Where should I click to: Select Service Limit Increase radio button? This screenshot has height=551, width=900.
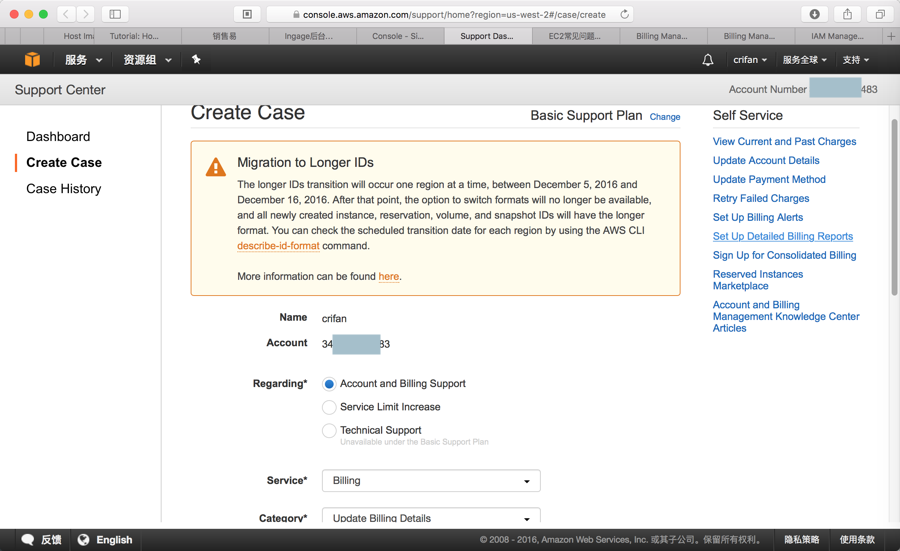[x=329, y=407]
